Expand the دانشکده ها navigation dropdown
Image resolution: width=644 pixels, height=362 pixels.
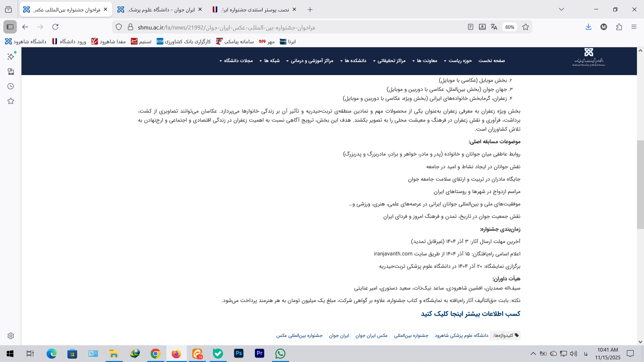pos(353,61)
